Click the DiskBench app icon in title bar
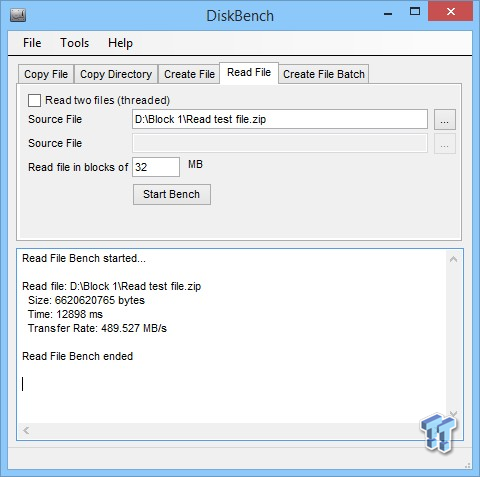The height and width of the screenshot is (477, 480). pos(18,15)
